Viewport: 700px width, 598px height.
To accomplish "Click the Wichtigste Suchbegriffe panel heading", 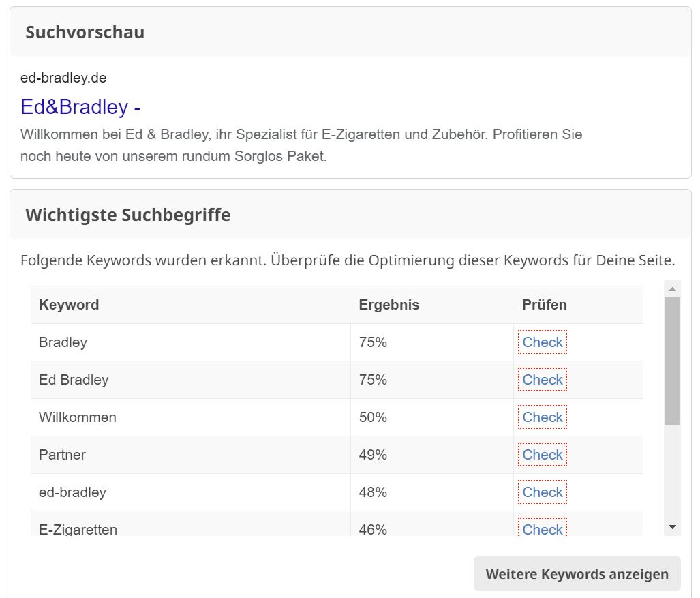I will [x=128, y=215].
